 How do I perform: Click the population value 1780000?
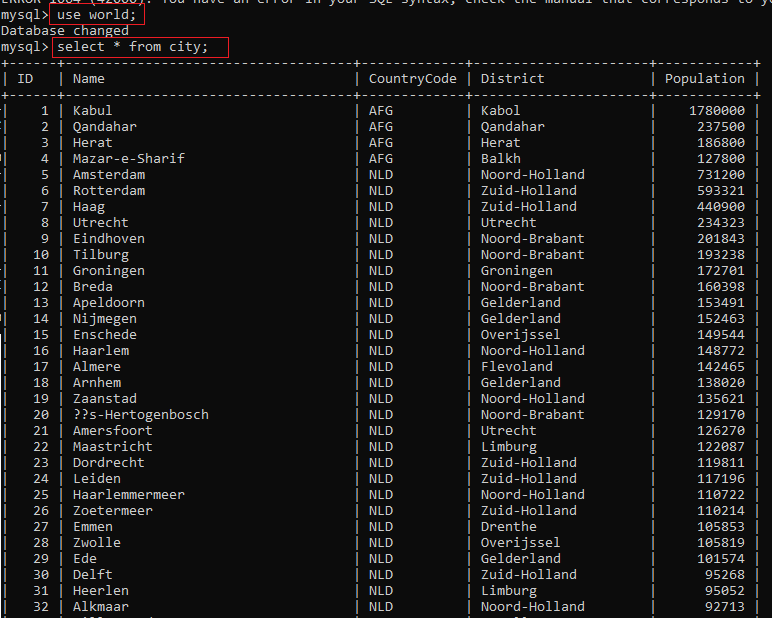[717, 111]
